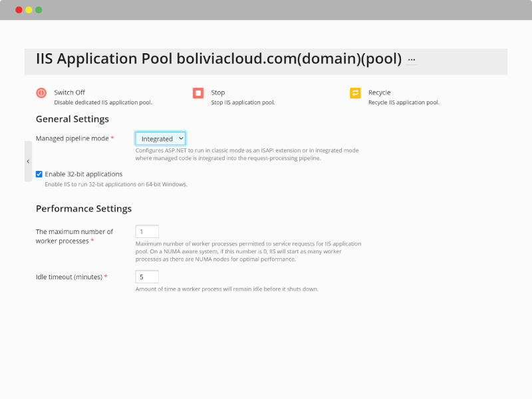The image size is (532, 399).
Task: Click the General Settings heading
Action: click(x=72, y=119)
